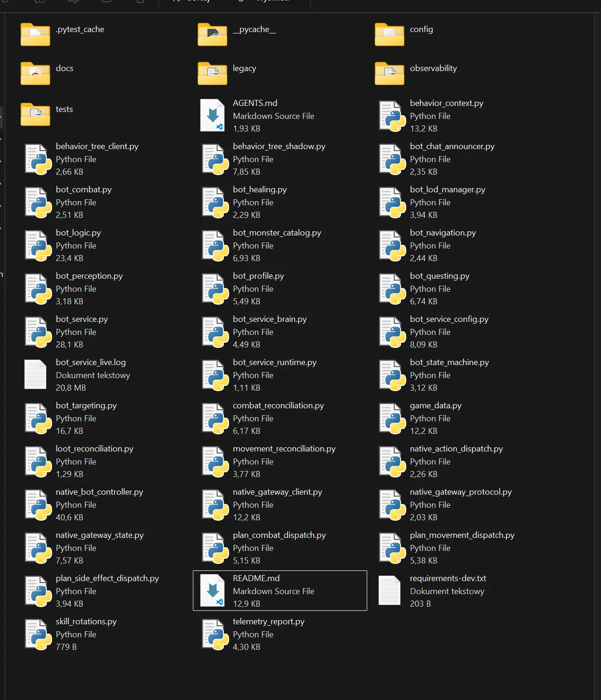601x700 pixels.
Task: Click the file name bot_service_config.py
Action: (449, 319)
